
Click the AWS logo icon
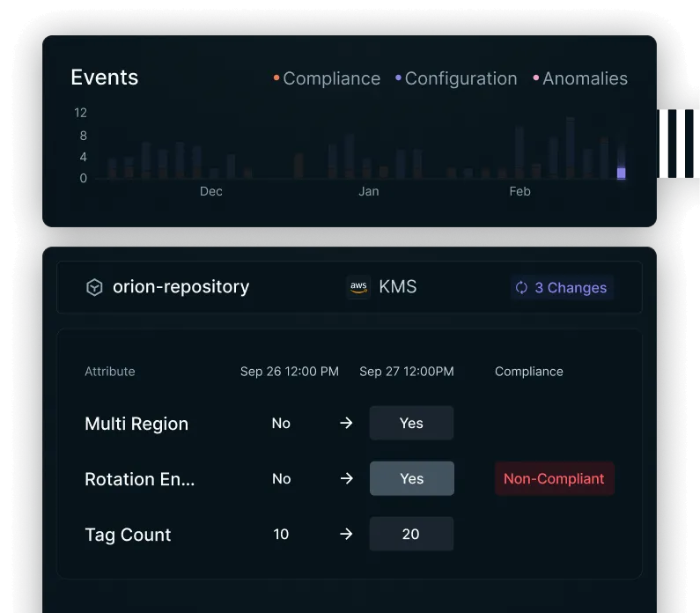tap(358, 287)
